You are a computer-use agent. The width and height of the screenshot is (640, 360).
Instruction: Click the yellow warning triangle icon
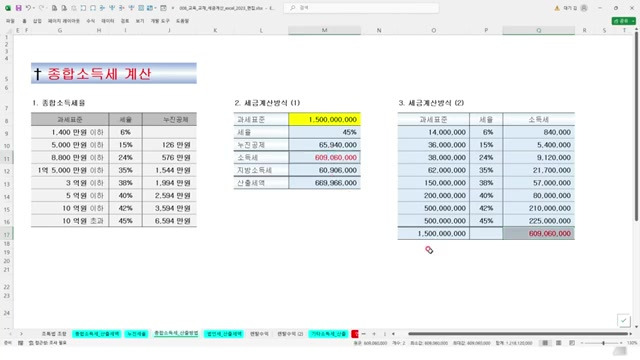point(557,8)
